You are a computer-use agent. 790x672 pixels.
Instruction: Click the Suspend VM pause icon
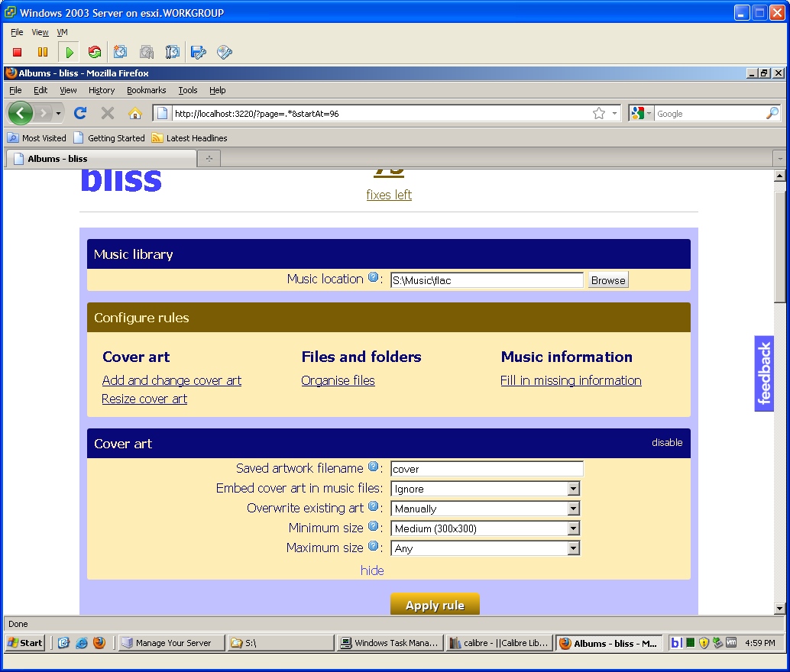tap(43, 52)
